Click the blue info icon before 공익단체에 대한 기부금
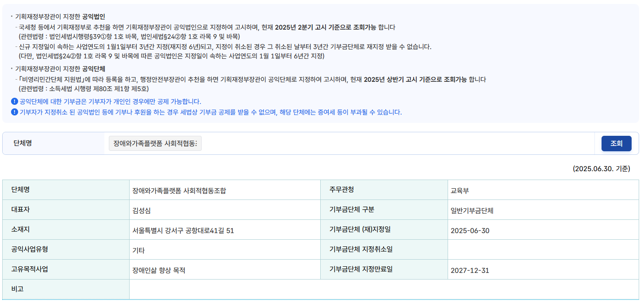 coord(15,101)
